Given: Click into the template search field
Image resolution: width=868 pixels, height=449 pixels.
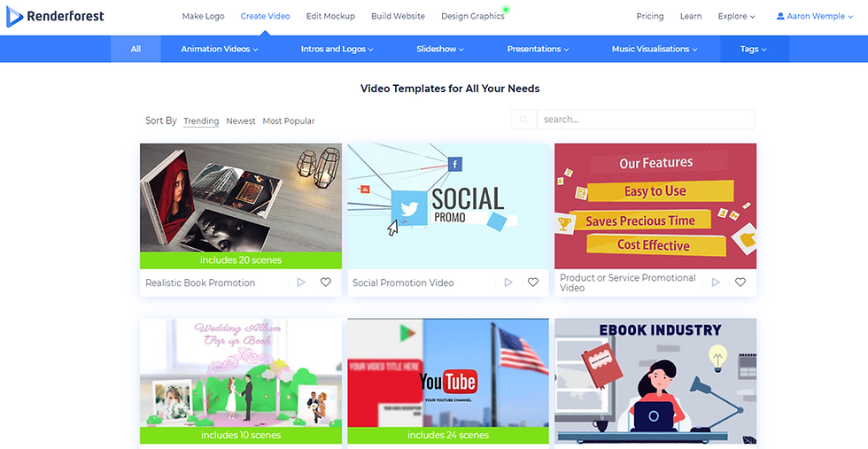Looking at the screenshot, I should point(646,120).
